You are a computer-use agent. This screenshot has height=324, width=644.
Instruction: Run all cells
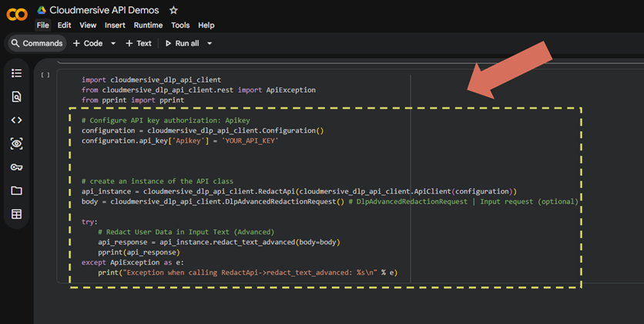(x=182, y=43)
